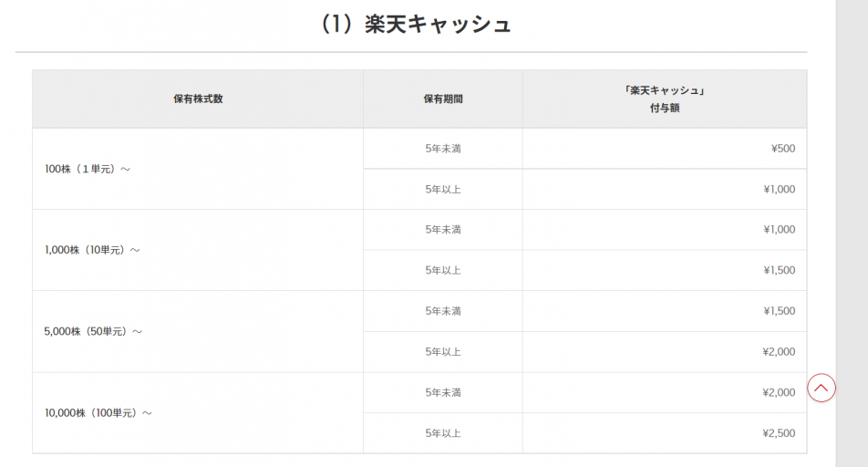Viewport: 868px width, 467px height.
Task: Click the ¥500 amount cell
Action: pos(782,149)
